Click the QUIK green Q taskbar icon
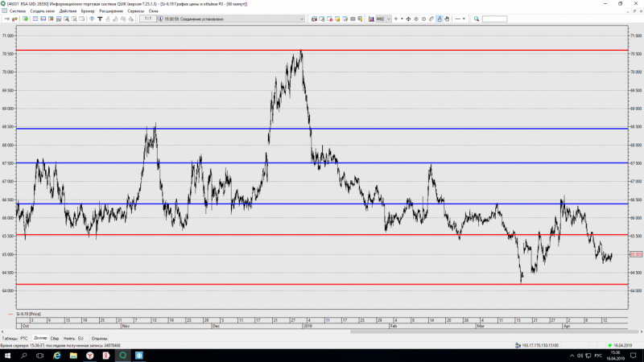Viewport: 644px width, 362px height. [122, 356]
